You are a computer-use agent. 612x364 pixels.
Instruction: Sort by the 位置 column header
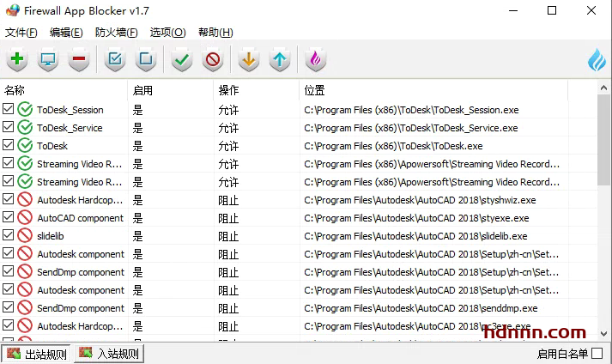click(434, 90)
